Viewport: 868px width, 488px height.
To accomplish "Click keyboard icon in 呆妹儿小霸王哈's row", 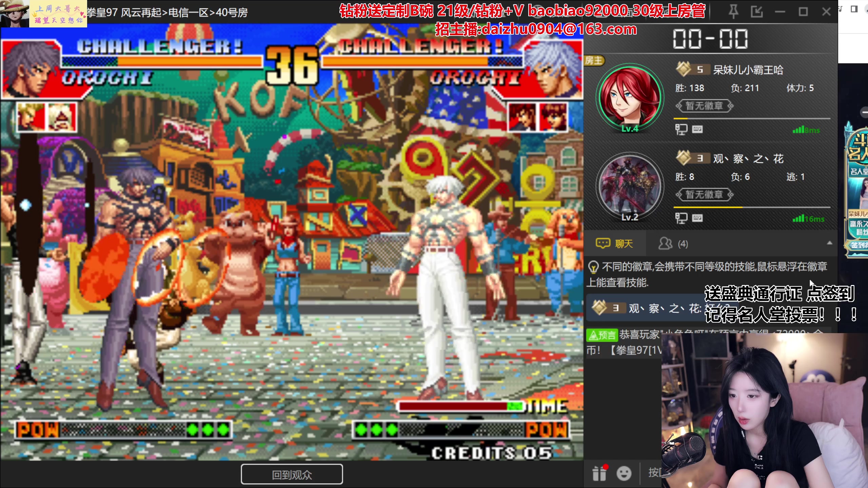I will click(697, 129).
